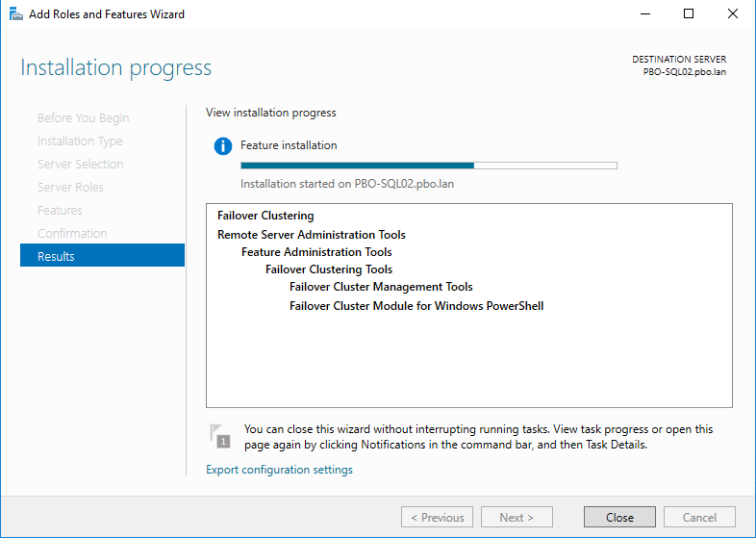Click the Cancel button
756x538 pixels.
[699, 517]
